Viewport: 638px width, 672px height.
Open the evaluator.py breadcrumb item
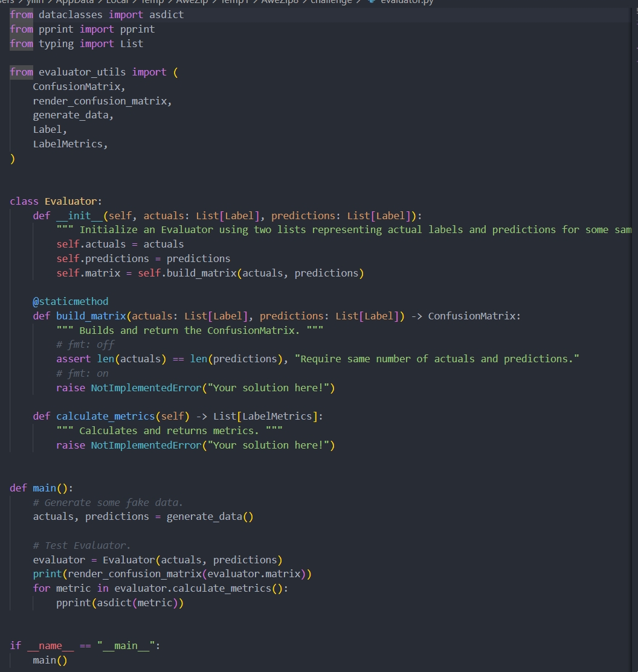click(x=407, y=2)
